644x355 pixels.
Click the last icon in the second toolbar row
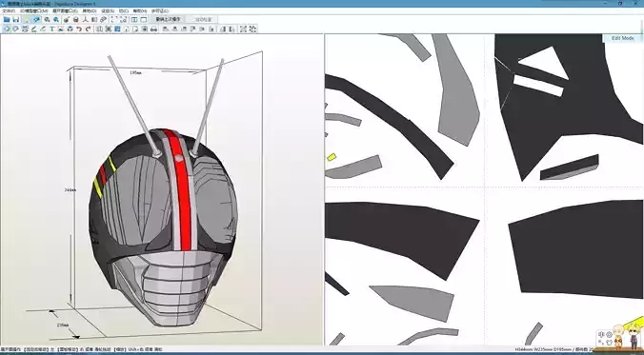click(252, 30)
